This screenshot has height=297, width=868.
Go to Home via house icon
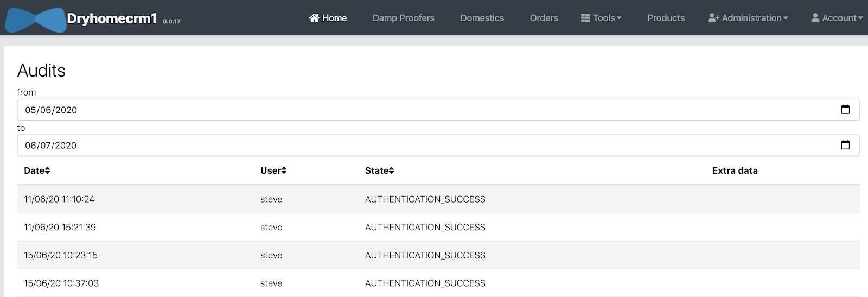coord(314,18)
